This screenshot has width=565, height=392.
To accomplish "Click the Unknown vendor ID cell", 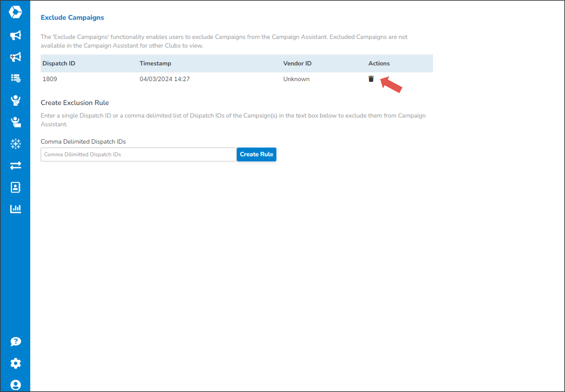I will (x=296, y=79).
